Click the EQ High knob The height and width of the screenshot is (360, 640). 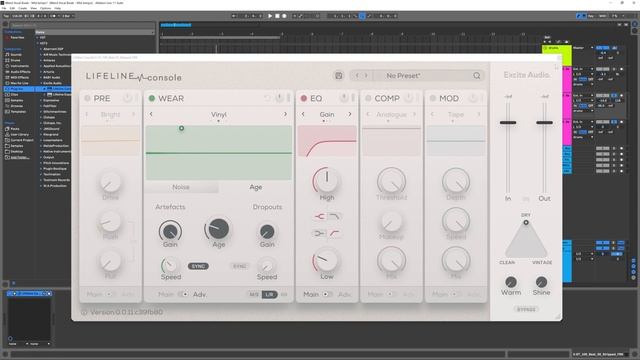(327, 180)
